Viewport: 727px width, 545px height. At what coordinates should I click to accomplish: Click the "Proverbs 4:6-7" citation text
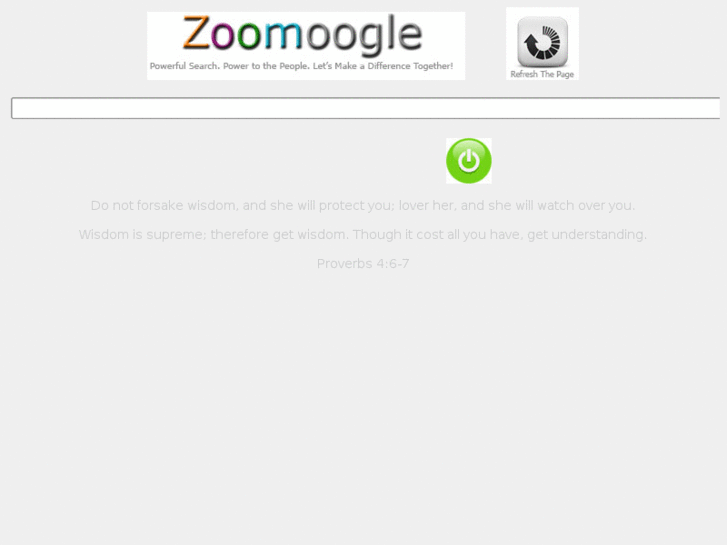click(363, 263)
